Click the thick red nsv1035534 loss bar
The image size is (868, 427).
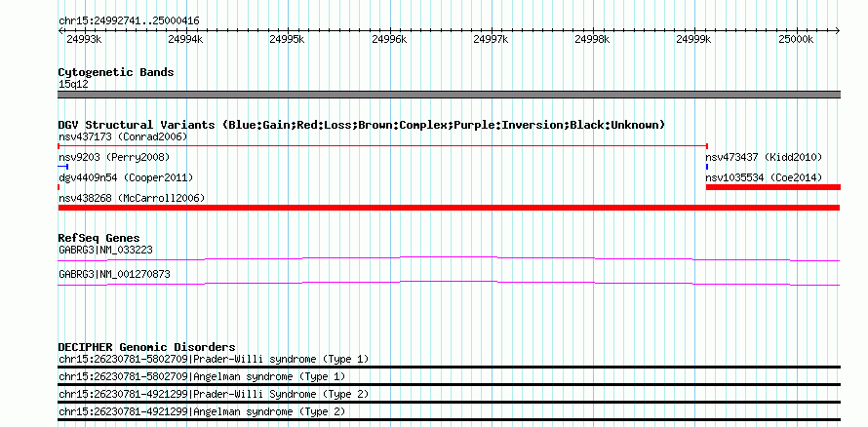coord(773,187)
